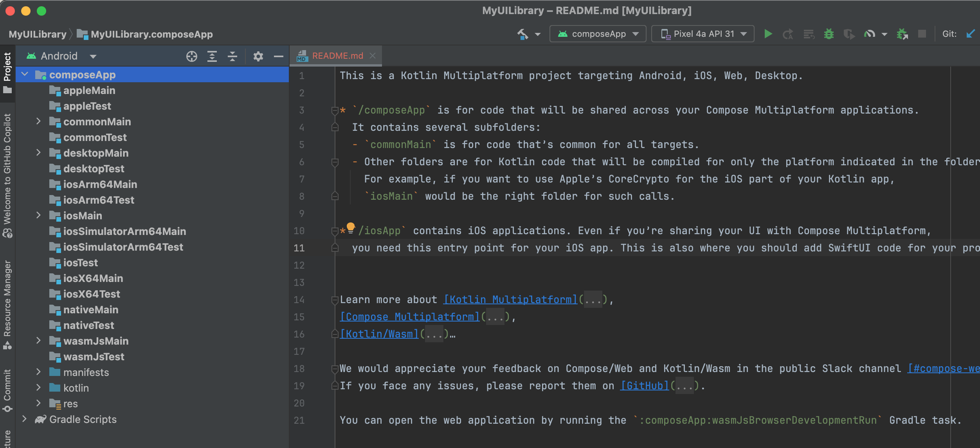Click the Compose Multiplatform link
The image size is (980, 448).
tap(410, 317)
